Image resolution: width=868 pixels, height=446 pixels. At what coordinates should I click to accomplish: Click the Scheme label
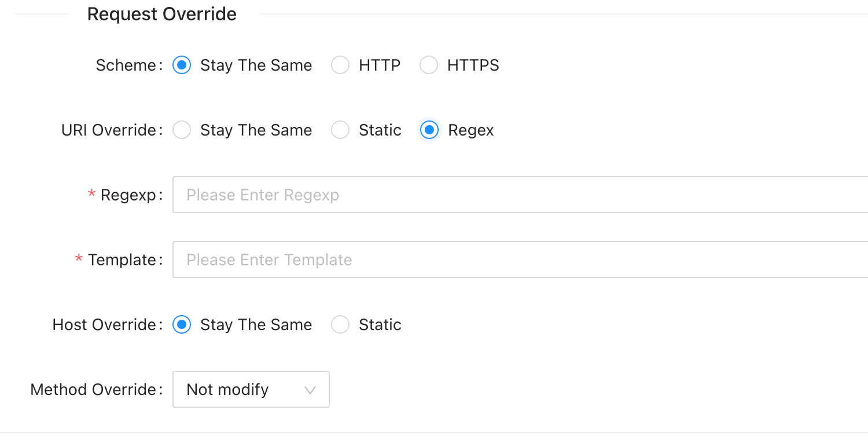tap(124, 65)
